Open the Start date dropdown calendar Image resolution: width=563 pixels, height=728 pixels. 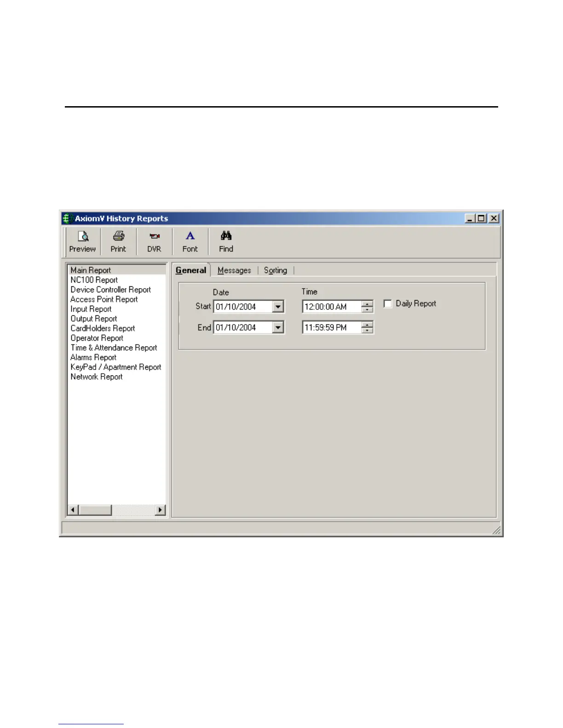click(x=278, y=307)
